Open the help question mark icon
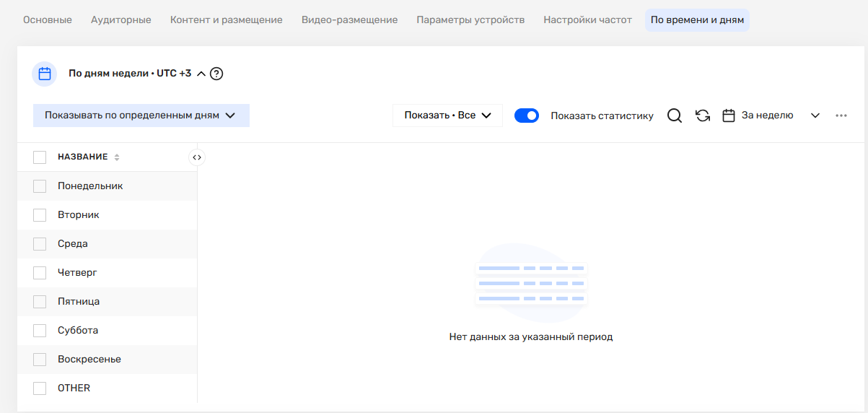868x413 pixels. click(216, 74)
